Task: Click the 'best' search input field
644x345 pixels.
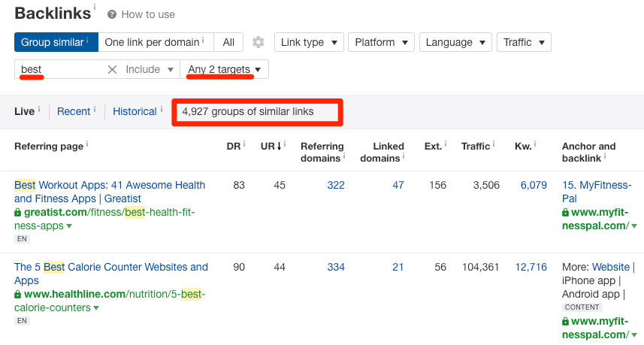Action: 59,69
